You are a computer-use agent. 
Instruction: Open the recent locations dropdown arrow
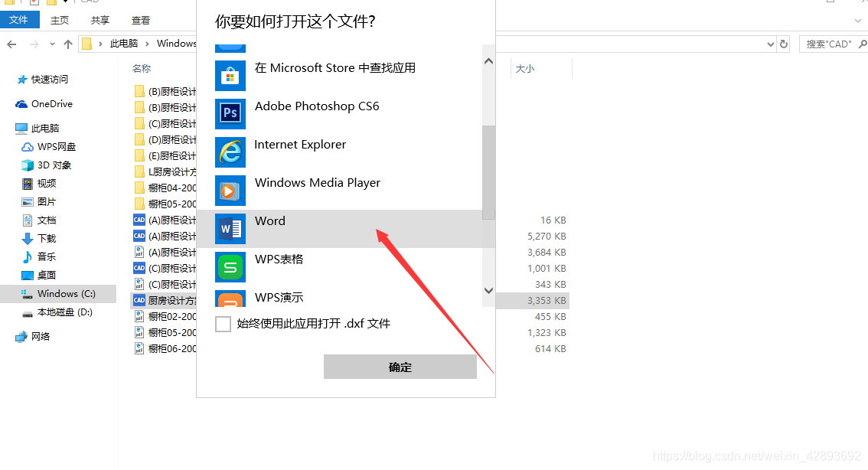point(52,44)
